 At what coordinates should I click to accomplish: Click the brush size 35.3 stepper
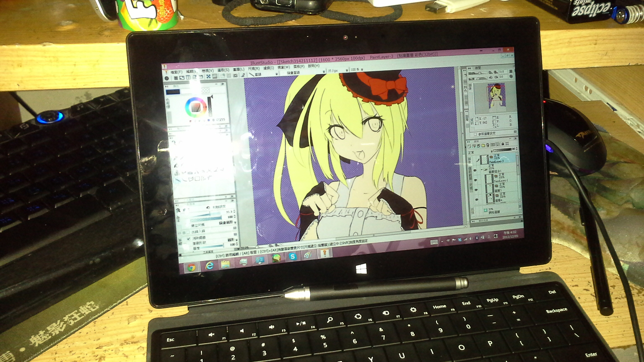coord(234,211)
